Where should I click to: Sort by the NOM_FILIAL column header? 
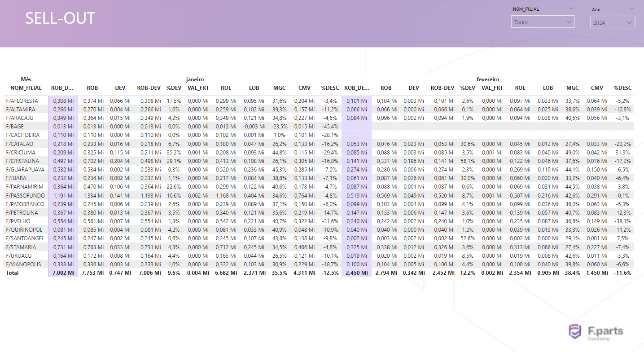(26, 88)
